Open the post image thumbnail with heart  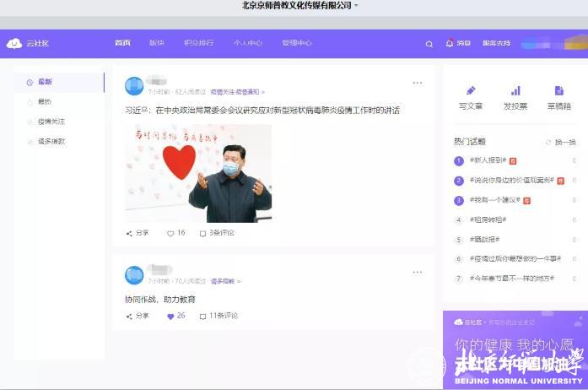[198, 173]
